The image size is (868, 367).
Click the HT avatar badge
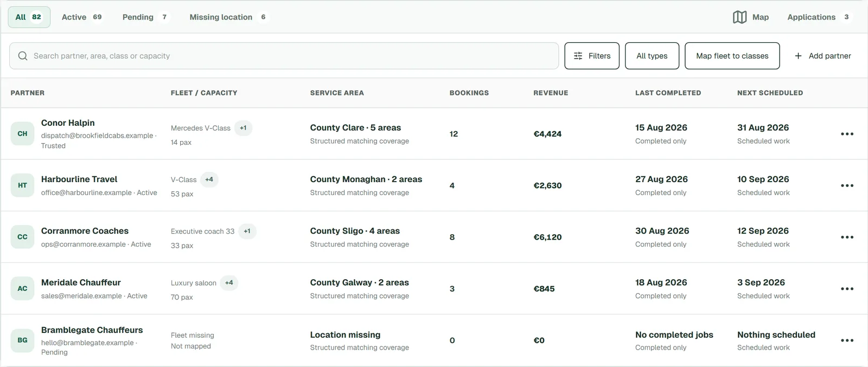click(22, 185)
